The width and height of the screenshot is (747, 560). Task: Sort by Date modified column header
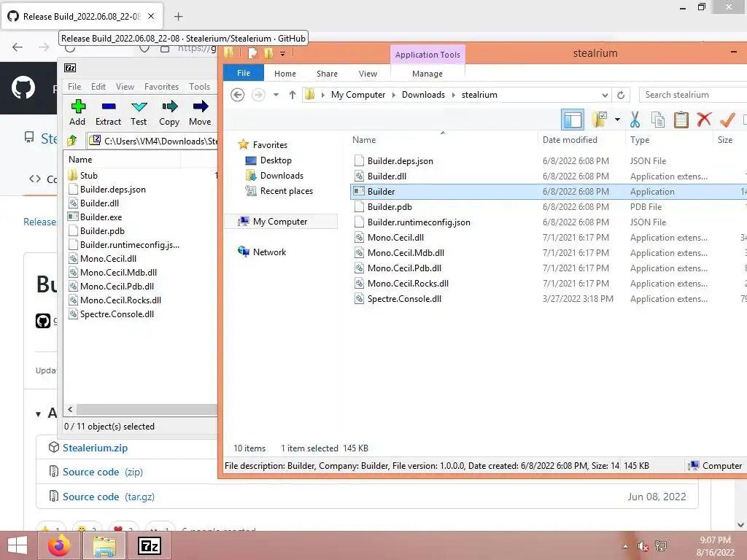pyautogui.click(x=570, y=139)
